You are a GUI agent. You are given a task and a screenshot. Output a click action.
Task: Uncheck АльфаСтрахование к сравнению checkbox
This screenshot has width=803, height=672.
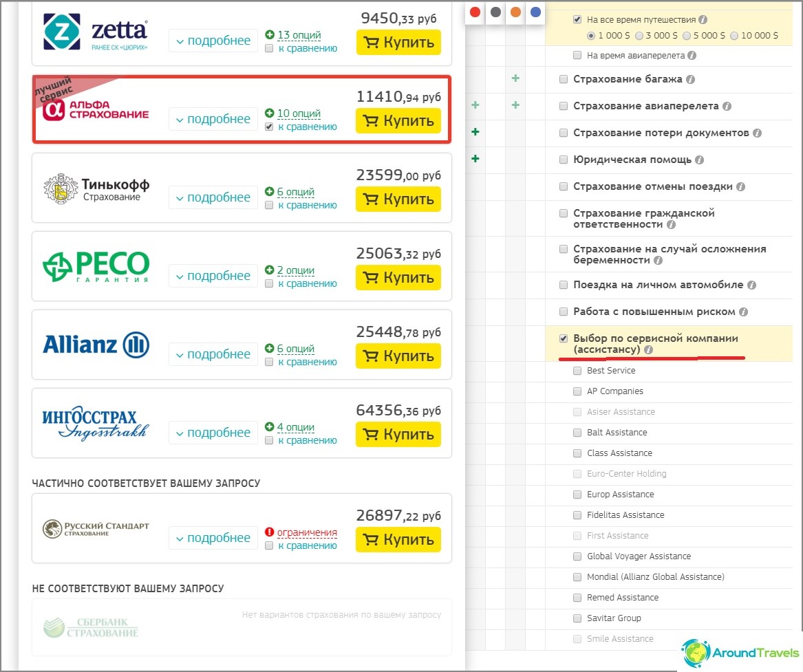[269, 127]
